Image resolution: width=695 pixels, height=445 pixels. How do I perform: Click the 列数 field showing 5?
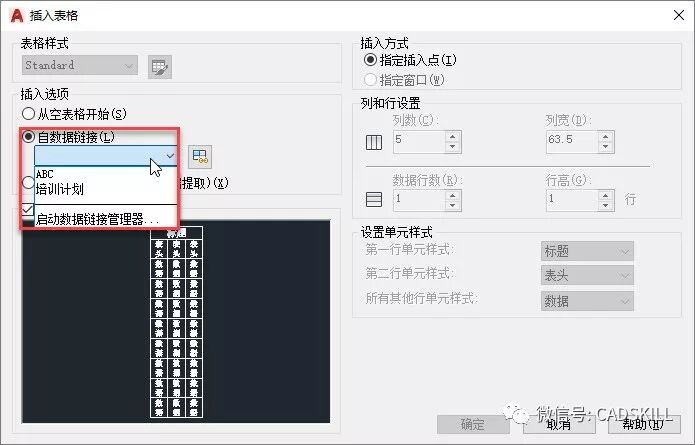(419, 142)
